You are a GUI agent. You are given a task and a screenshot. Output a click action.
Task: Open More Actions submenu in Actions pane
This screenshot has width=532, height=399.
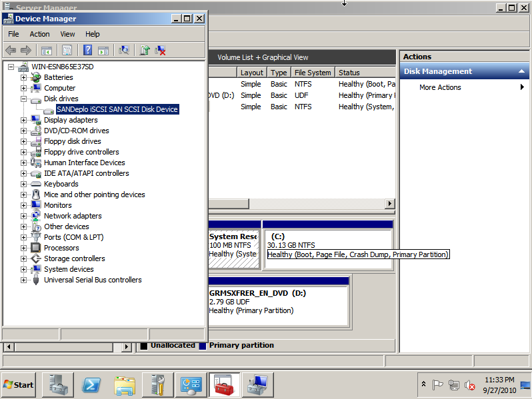465,87
